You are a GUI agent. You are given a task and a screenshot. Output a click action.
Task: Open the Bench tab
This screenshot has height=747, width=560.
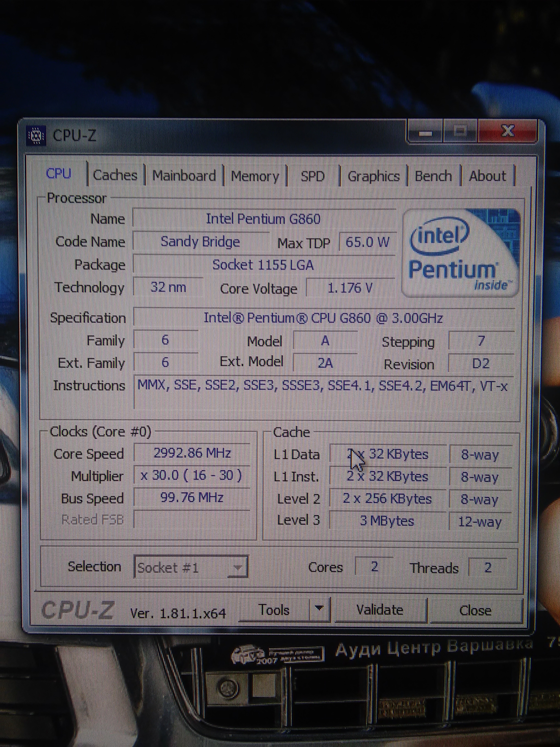[x=433, y=176]
